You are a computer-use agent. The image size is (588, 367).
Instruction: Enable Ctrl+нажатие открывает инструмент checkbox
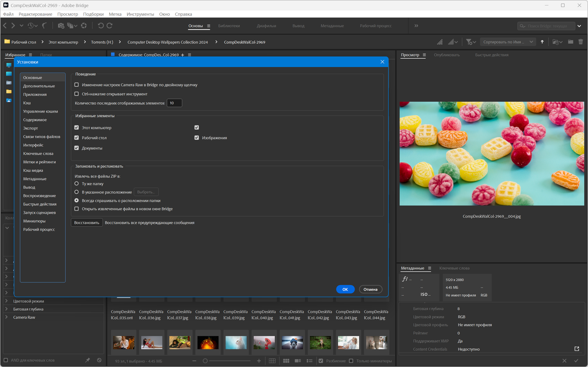[x=77, y=94]
